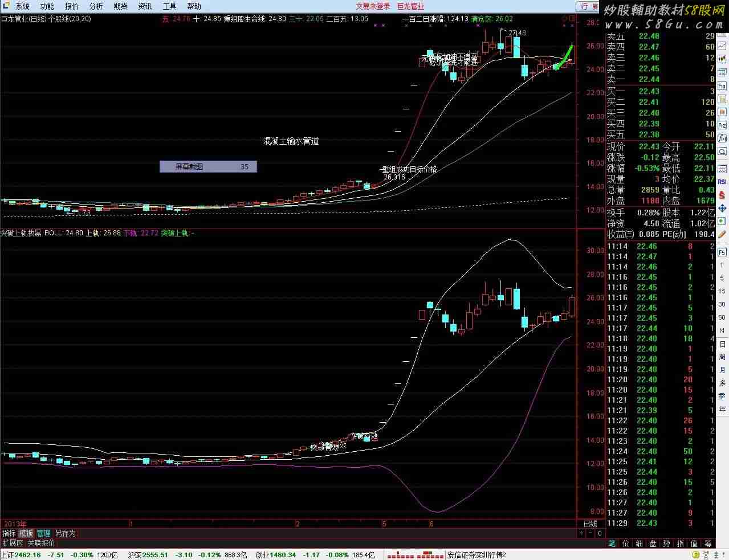Click the magnifier search chart icon
729x560 pixels.
pos(722,151)
